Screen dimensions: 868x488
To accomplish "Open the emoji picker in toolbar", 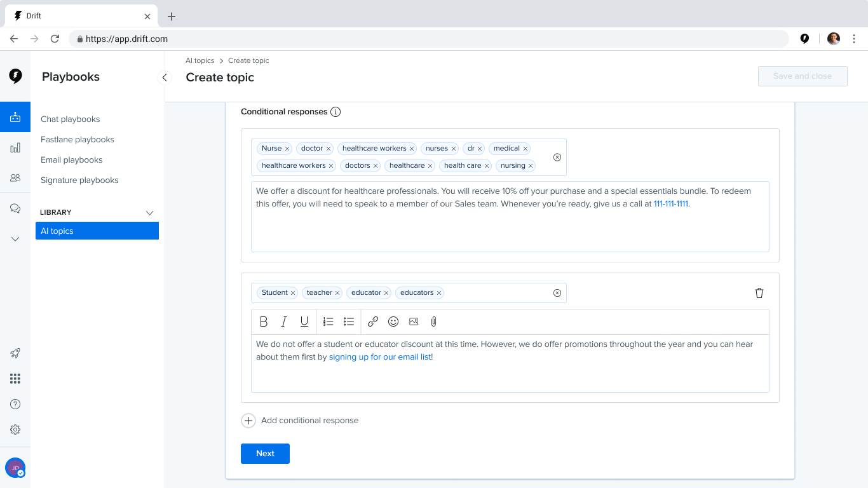I will (393, 322).
